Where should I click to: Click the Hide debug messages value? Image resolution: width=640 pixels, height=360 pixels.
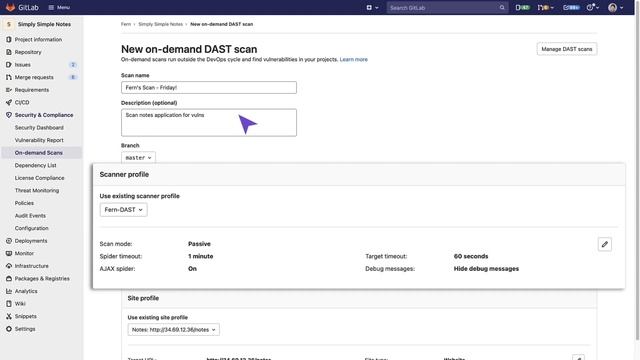pyautogui.click(x=486, y=269)
